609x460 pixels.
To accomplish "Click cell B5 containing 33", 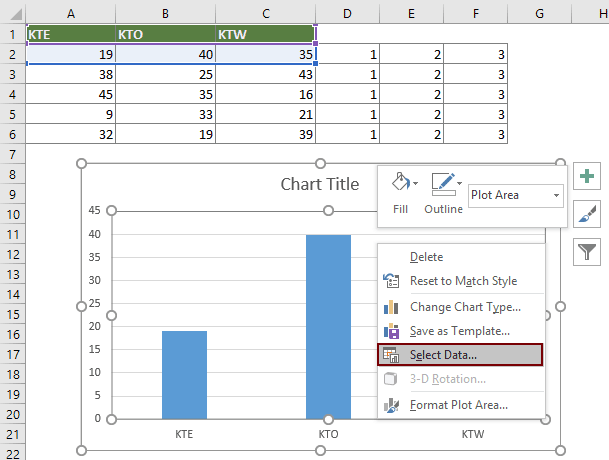I will [165, 114].
